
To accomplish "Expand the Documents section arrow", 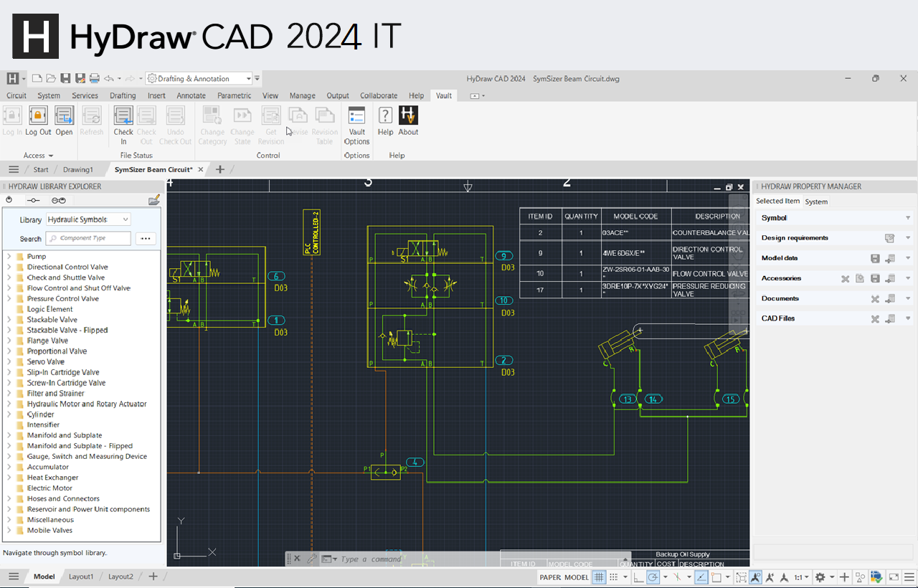I will coord(908,298).
